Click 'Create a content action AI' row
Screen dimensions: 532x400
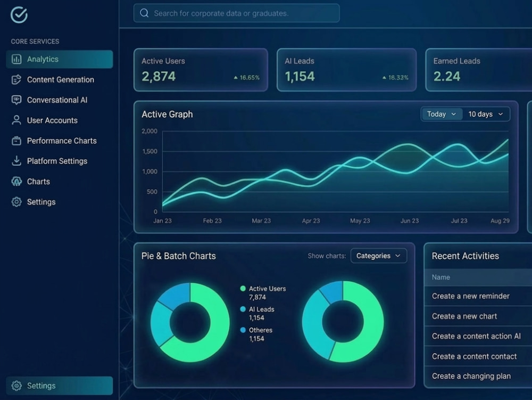click(478, 336)
